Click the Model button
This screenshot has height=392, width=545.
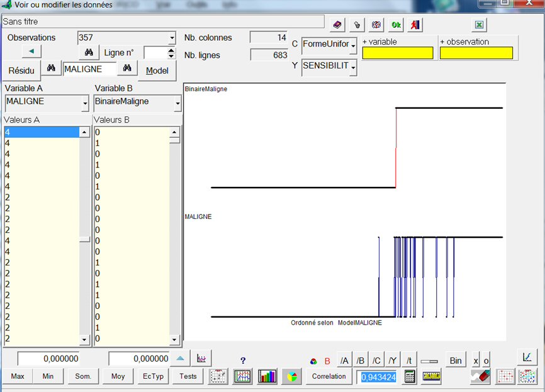(157, 70)
